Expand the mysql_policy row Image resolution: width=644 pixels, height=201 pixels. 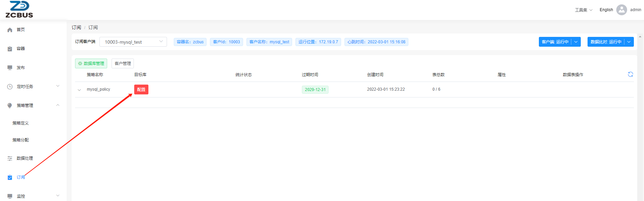coord(79,90)
